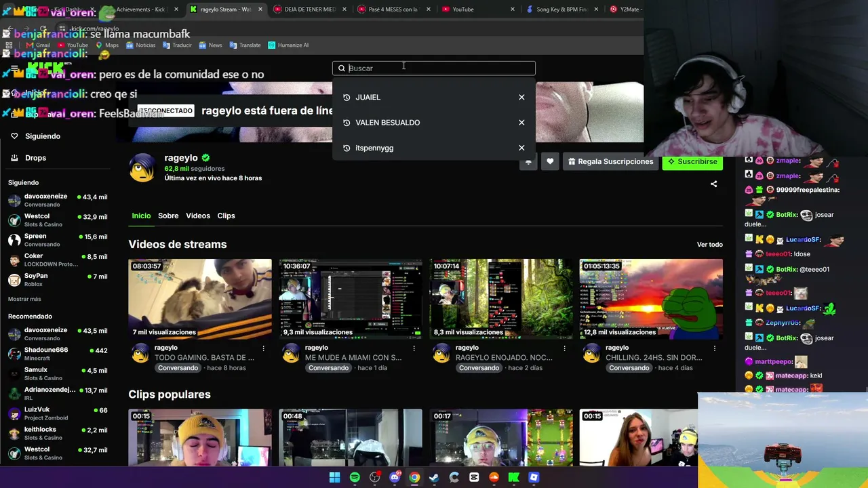The image size is (868, 488).
Task: Remove itspennygg from recent searches
Action: click(521, 148)
